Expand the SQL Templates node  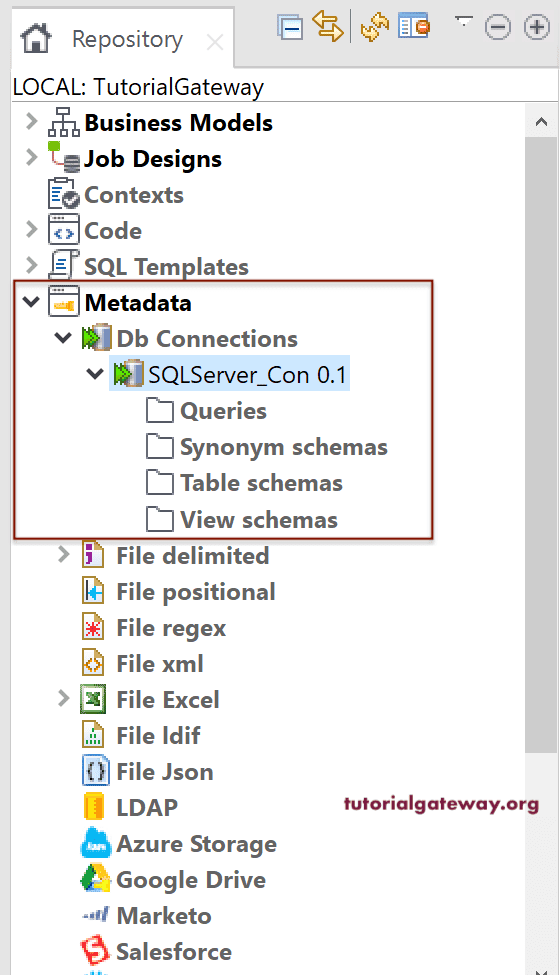(x=31, y=266)
